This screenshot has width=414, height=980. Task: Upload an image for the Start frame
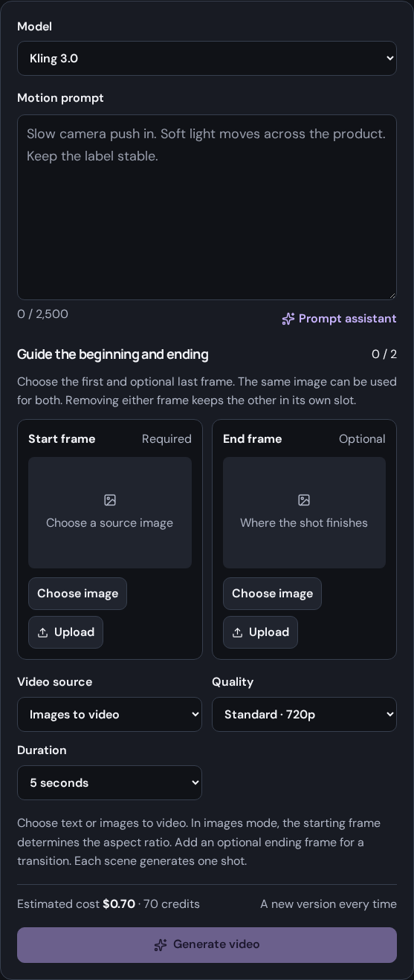click(x=65, y=632)
